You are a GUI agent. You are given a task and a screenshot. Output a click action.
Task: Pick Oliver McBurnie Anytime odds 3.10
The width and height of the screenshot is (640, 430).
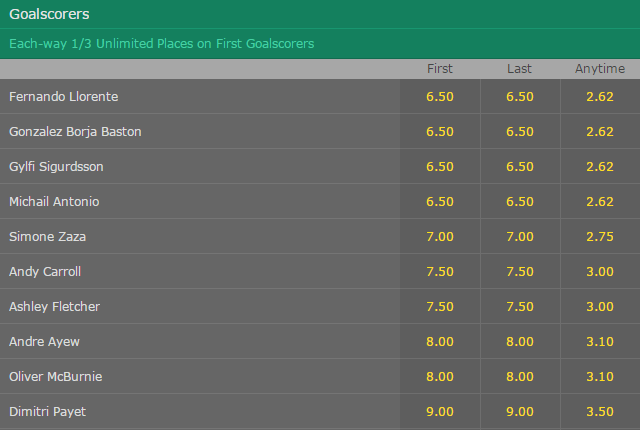[x=600, y=377]
